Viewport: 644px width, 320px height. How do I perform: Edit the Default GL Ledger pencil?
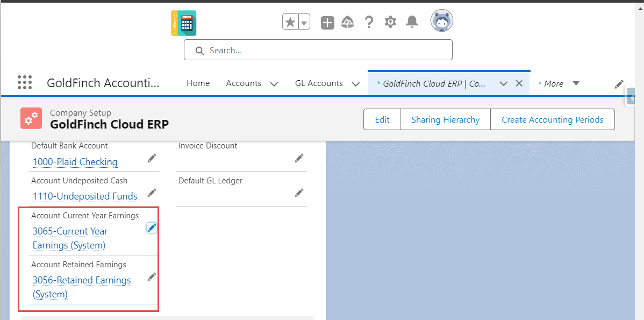tap(299, 193)
